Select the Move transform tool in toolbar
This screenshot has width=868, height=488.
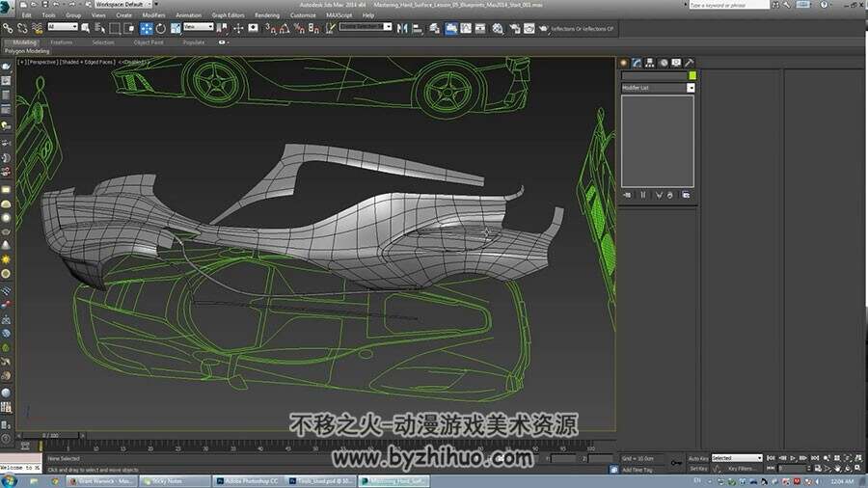click(x=147, y=28)
